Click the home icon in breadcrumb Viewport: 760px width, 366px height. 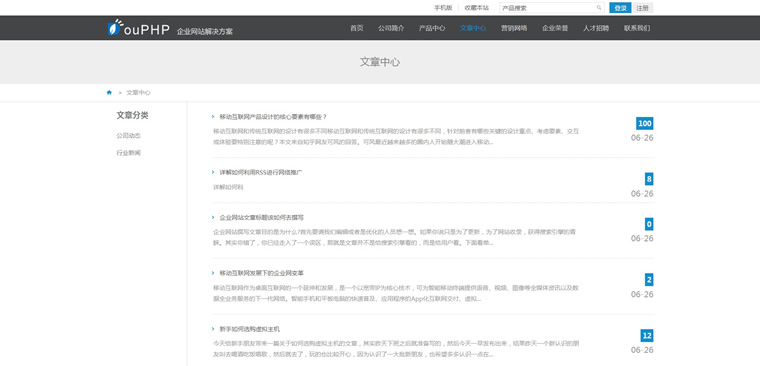pyautogui.click(x=109, y=93)
